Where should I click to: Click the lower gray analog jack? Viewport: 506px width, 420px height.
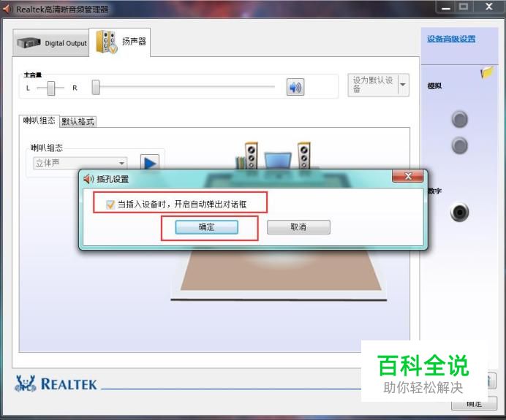pyautogui.click(x=459, y=145)
